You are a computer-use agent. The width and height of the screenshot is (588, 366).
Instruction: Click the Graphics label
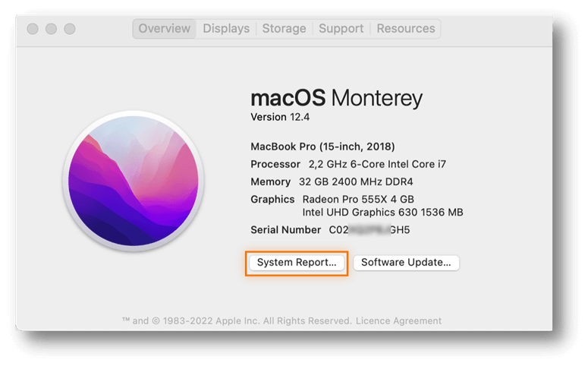(272, 200)
